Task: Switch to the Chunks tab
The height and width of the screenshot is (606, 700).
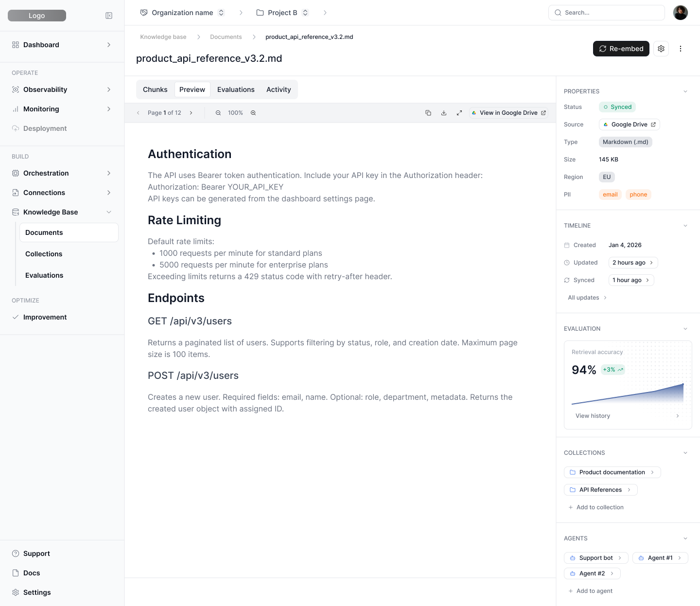Action: coord(155,89)
